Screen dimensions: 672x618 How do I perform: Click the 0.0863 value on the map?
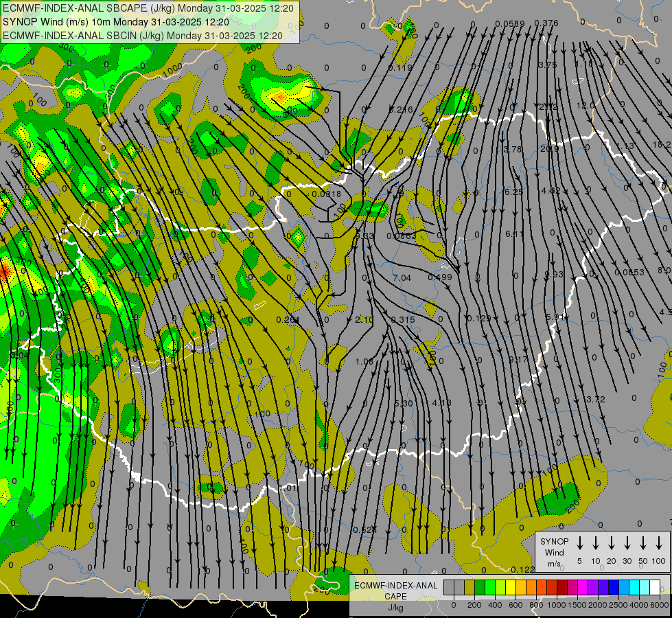[x=401, y=236]
